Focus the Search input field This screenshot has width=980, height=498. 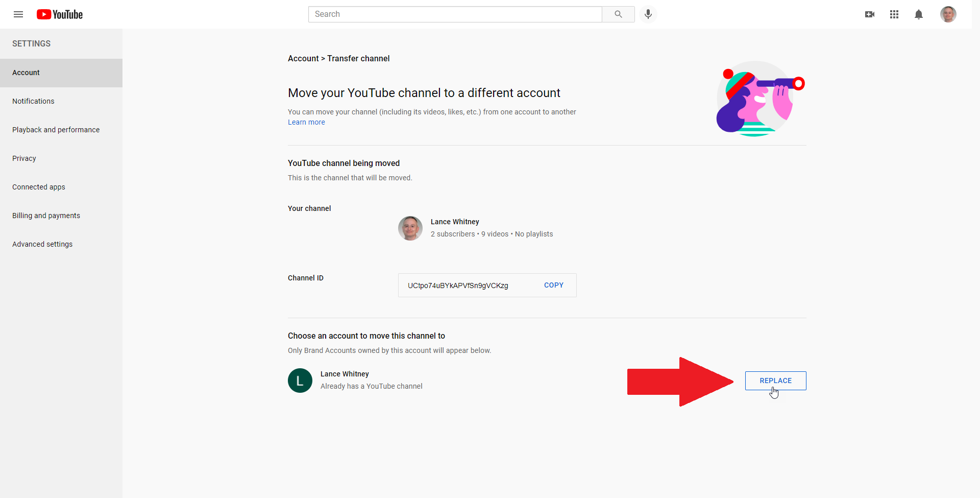455,14
